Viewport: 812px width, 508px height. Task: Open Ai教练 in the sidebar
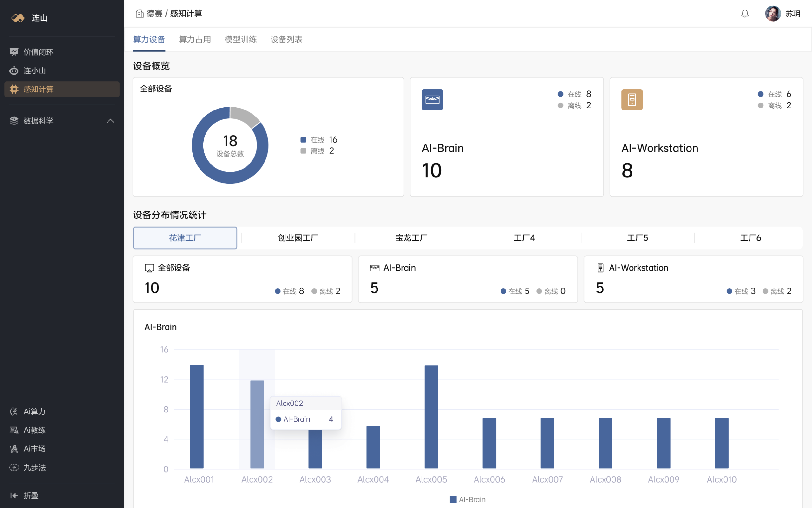[x=62, y=430]
